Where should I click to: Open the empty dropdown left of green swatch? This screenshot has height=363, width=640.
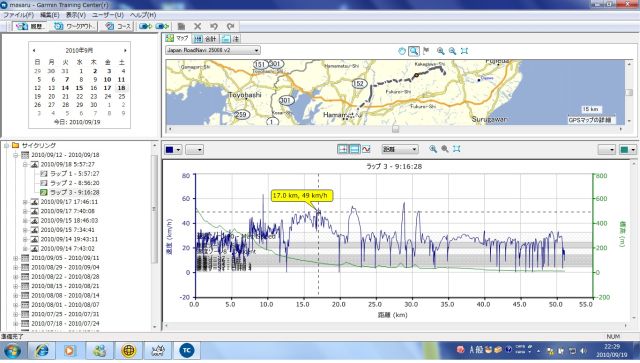[x=607, y=150]
